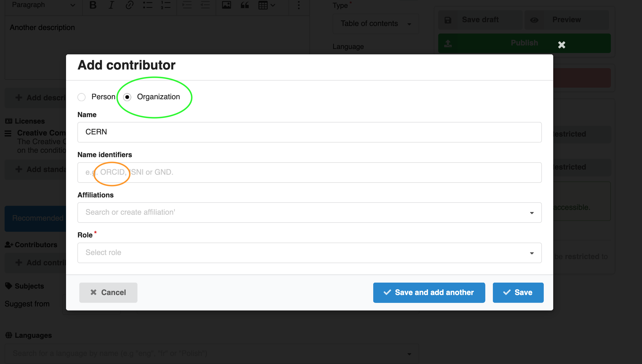Image resolution: width=642 pixels, height=364 pixels.
Task: Create a bulleted list
Action: click(x=148, y=5)
